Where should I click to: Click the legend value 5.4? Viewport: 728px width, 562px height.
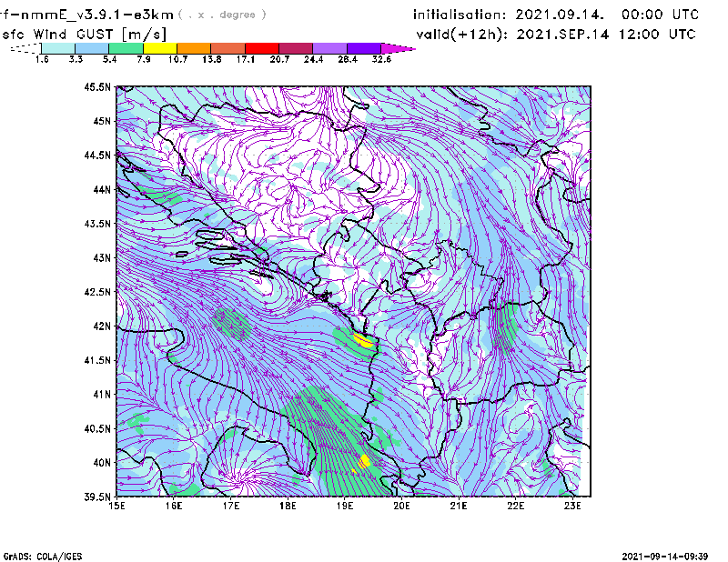tap(109, 59)
